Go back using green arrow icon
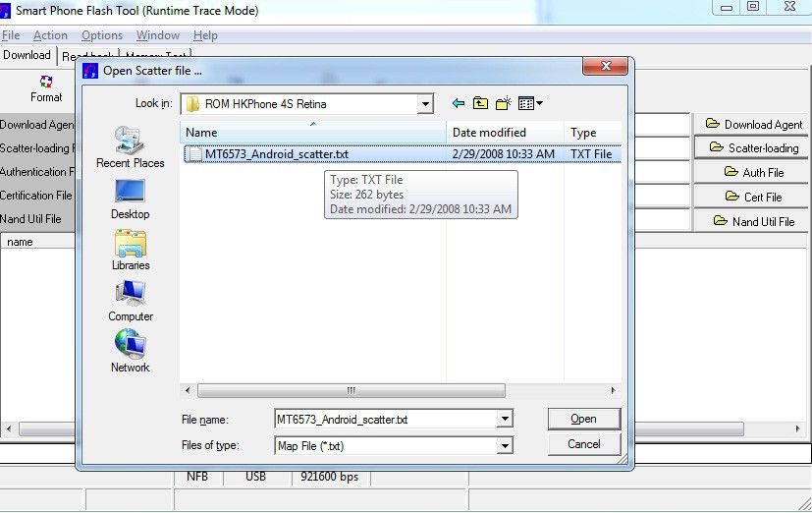Viewport: 812px width, 513px height. (x=459, y=103)
